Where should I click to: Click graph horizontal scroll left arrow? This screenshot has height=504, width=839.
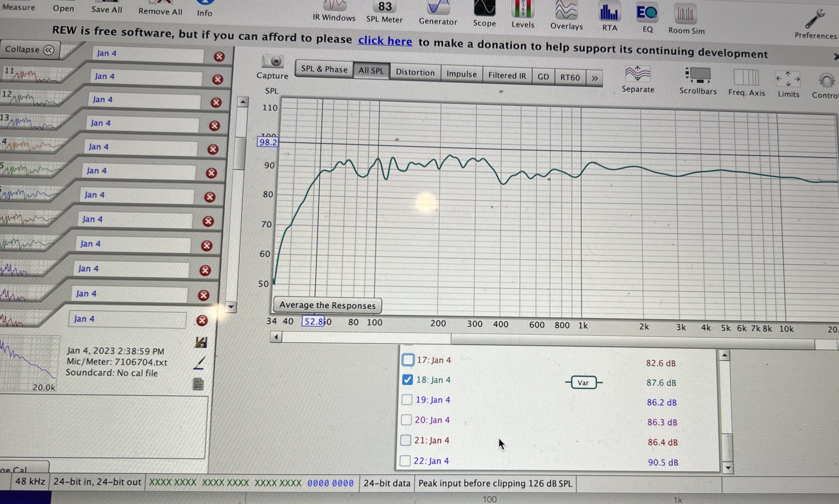click(276, 337)
